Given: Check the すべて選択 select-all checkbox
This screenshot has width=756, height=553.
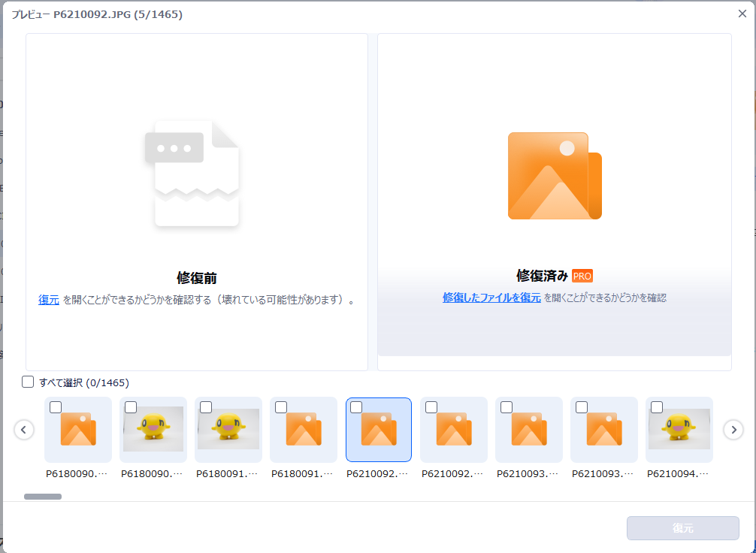Looking at the screenshot, I should pos(29,382).
